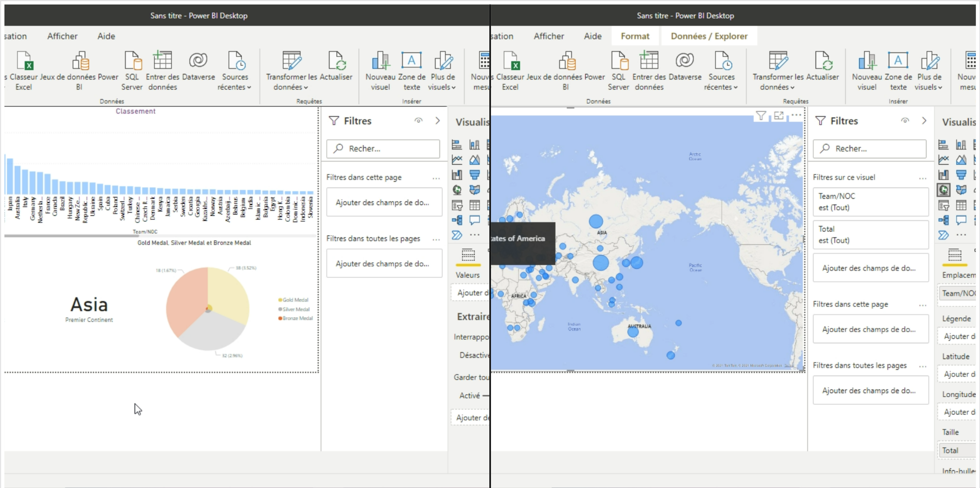Viewport: 980px width, 488px height.
Task: Click Silver Medal legend swatch
Action: pos(280,309)
